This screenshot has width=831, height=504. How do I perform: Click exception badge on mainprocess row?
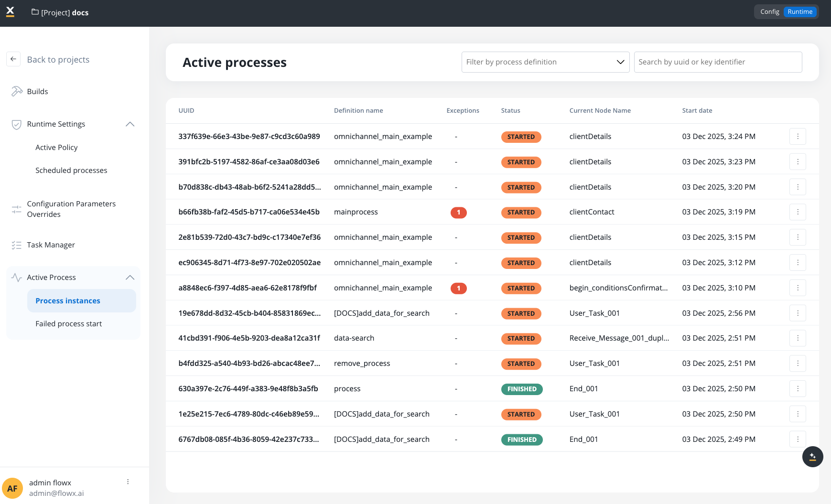(x=458, y=213)
